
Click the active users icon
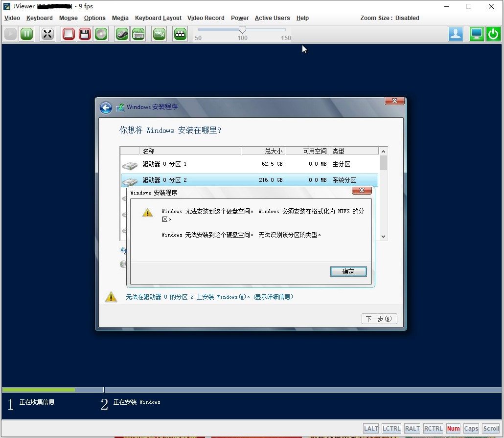click(x=456, y=34)
